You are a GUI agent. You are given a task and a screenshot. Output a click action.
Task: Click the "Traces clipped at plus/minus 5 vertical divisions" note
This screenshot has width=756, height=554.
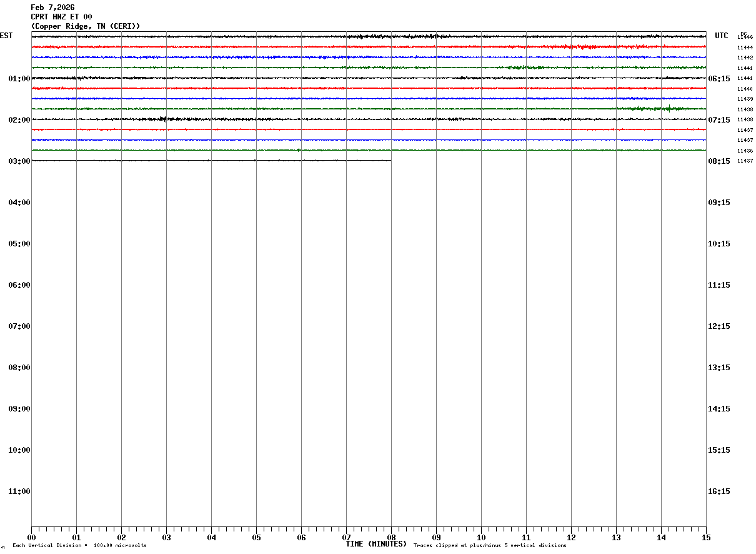click(490, 546)
